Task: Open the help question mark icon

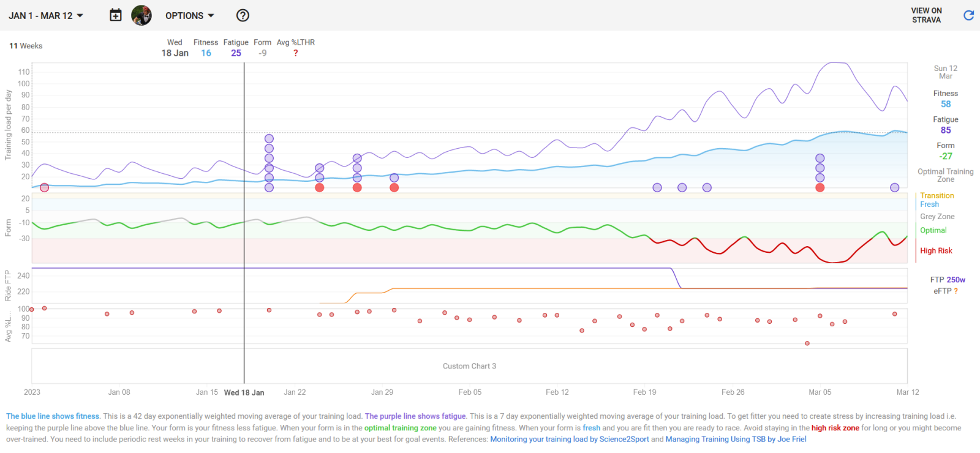Action: 243,15
